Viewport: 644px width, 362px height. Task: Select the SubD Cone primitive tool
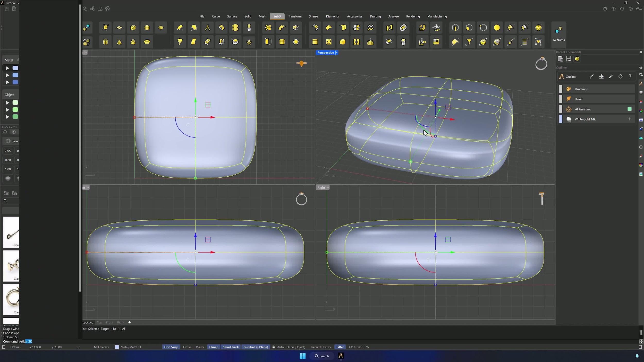pyautogui.click(x=119, y=42)
